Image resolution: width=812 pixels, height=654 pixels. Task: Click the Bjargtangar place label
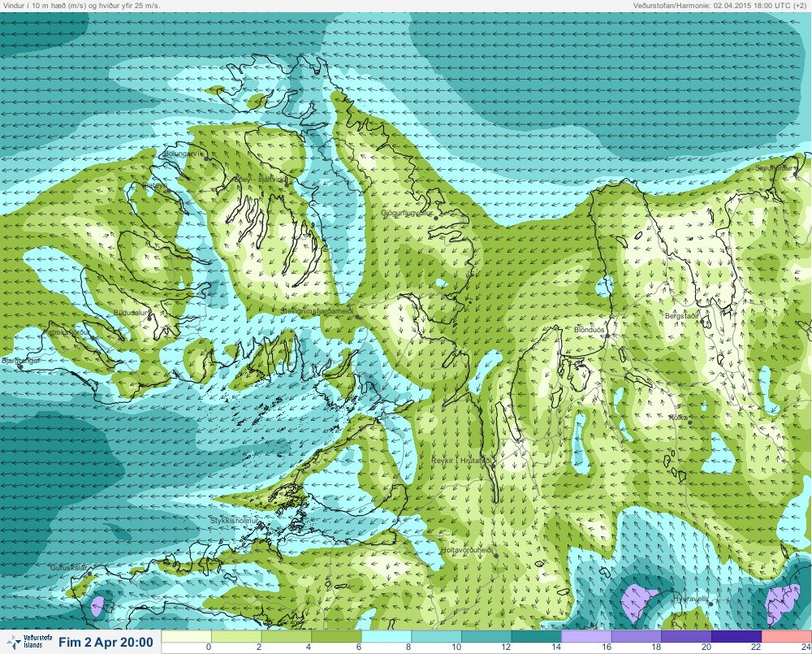click(x=21, y=360)
